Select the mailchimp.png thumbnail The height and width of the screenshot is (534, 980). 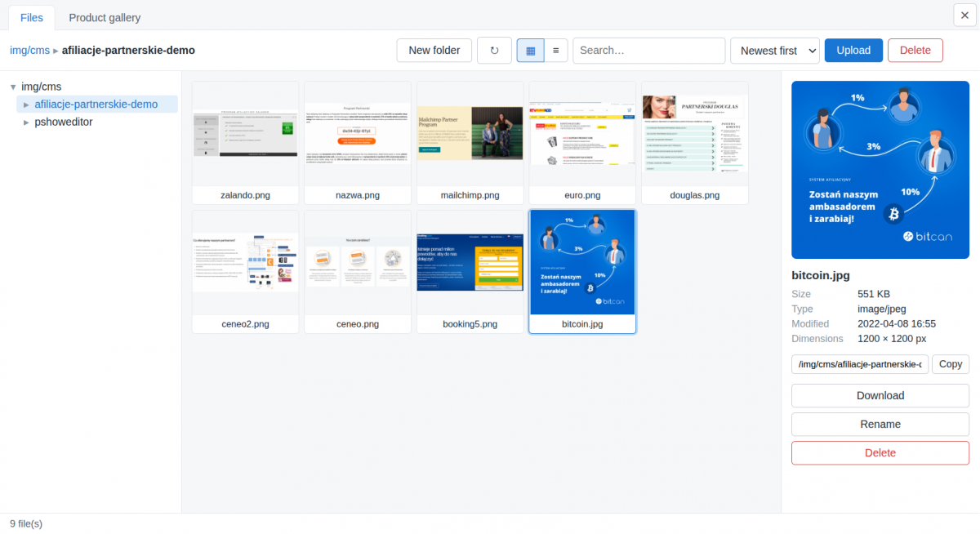470,143
